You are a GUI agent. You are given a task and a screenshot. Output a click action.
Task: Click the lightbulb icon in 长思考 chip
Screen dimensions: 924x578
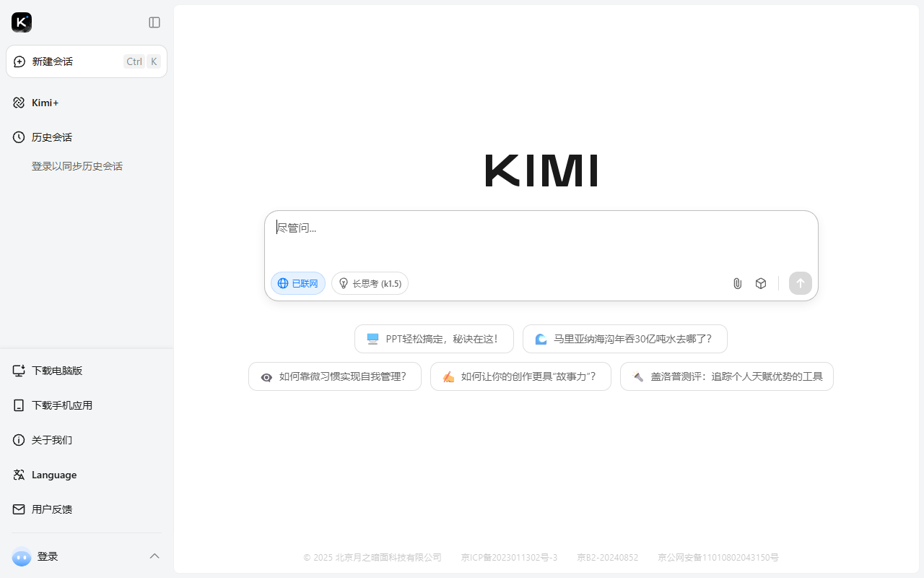344,283
